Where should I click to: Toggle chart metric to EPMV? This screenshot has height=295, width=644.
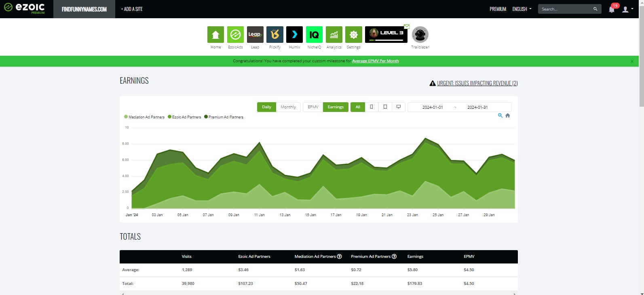[x=313, y=107]
